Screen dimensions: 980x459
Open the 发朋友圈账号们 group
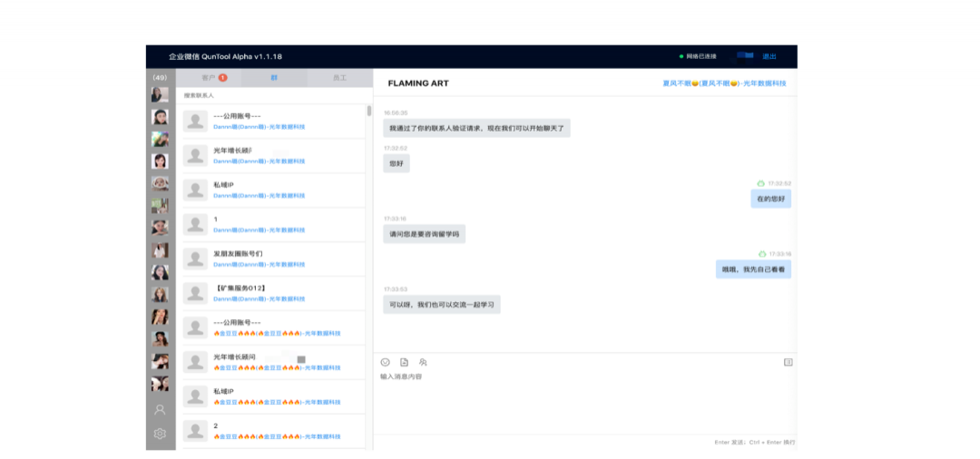point(272,259)
